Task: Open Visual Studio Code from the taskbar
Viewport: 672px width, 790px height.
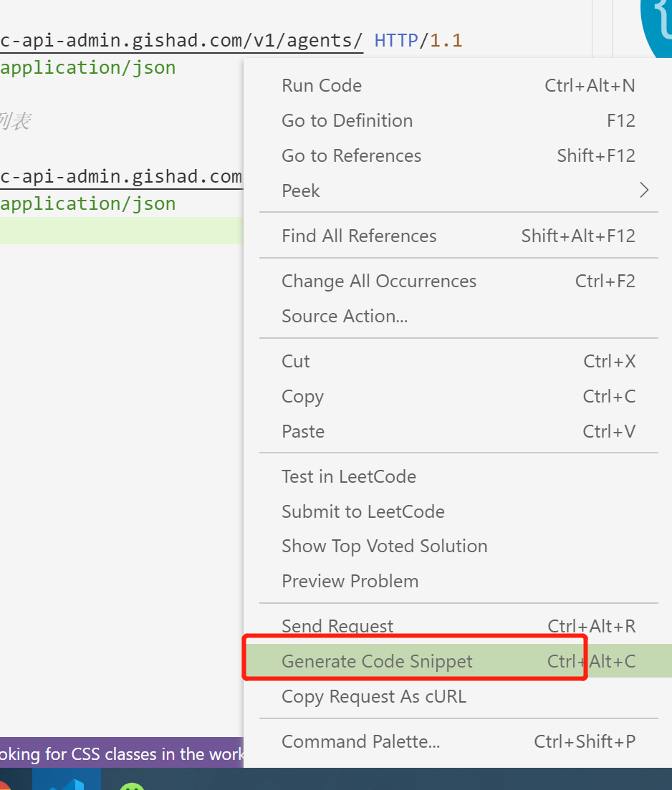Action: [67, 781]
